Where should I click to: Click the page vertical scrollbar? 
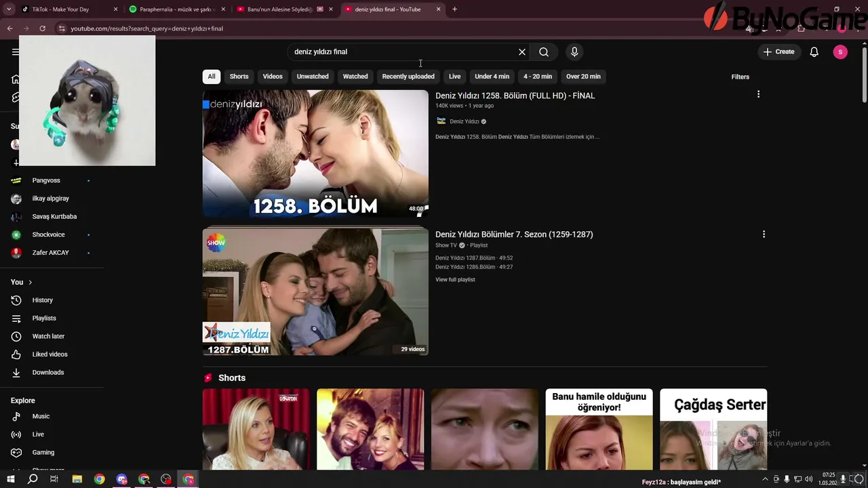[x=865, y=75]
